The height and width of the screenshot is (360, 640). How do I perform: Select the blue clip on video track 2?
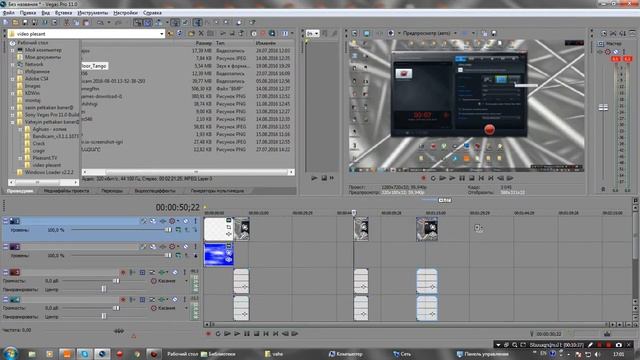pyautogui.click(x=218, y=255)
